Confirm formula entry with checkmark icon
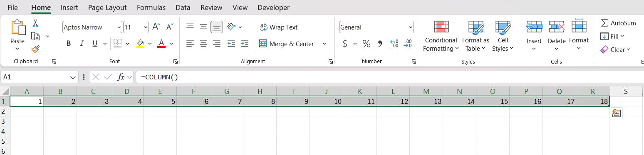644x155 pixels. pyautogui.click(x=108, y=77)
